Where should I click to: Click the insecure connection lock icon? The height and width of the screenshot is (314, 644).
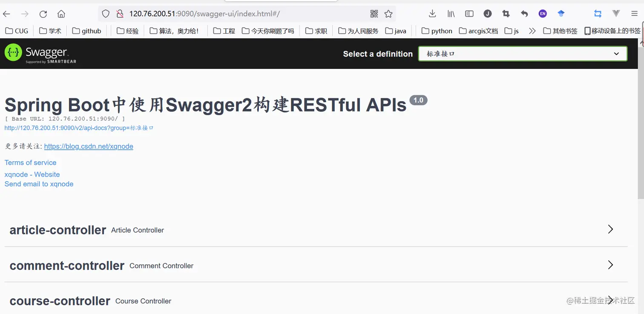click(120, 14)
